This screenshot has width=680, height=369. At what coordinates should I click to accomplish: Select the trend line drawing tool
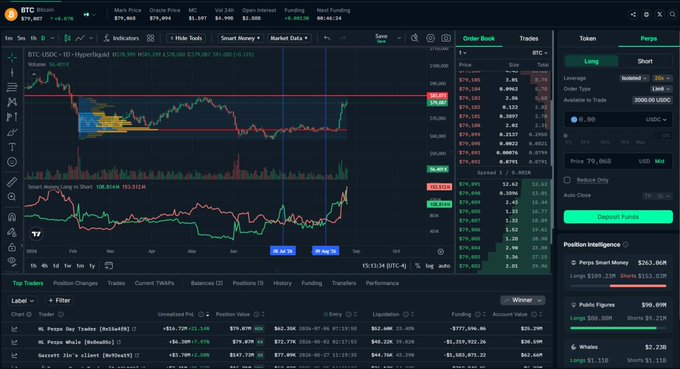click(12, 72)
